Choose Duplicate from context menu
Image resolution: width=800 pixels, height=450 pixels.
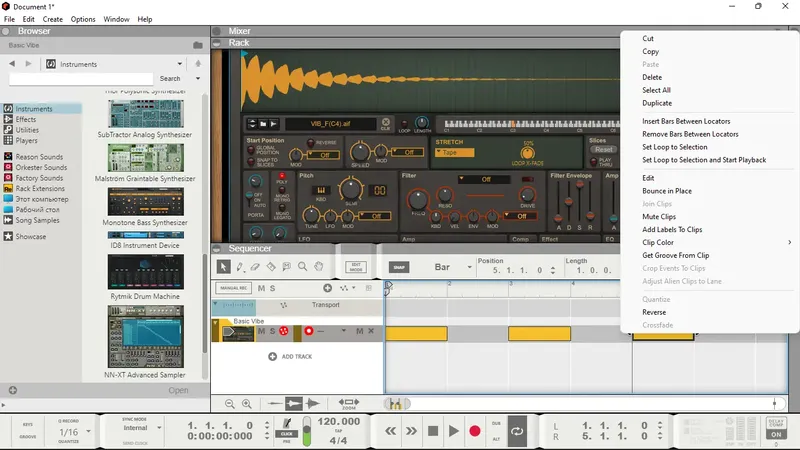(x=657, y=103)
